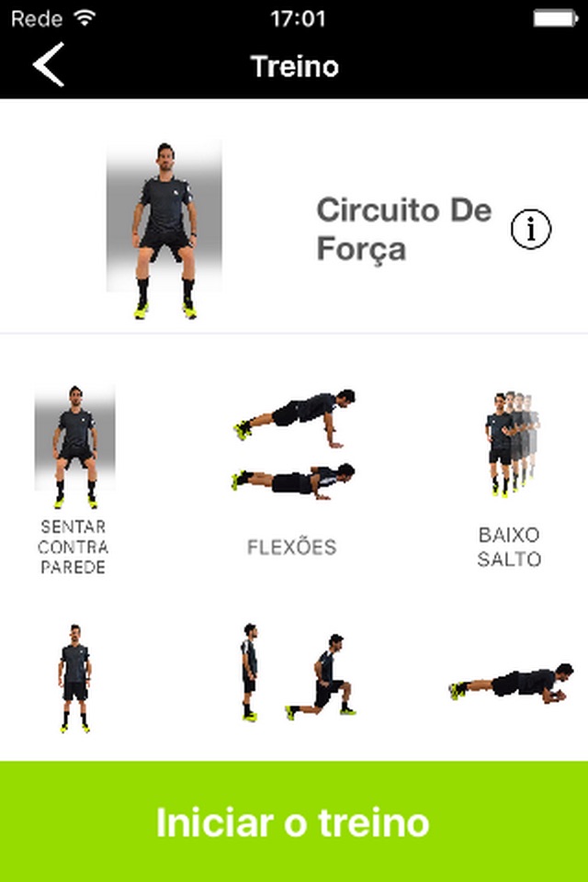Open the Baixo Salto exercise image
Image resolution: width=588 pixels, height=882 pixels.
(x=511, y=445)
